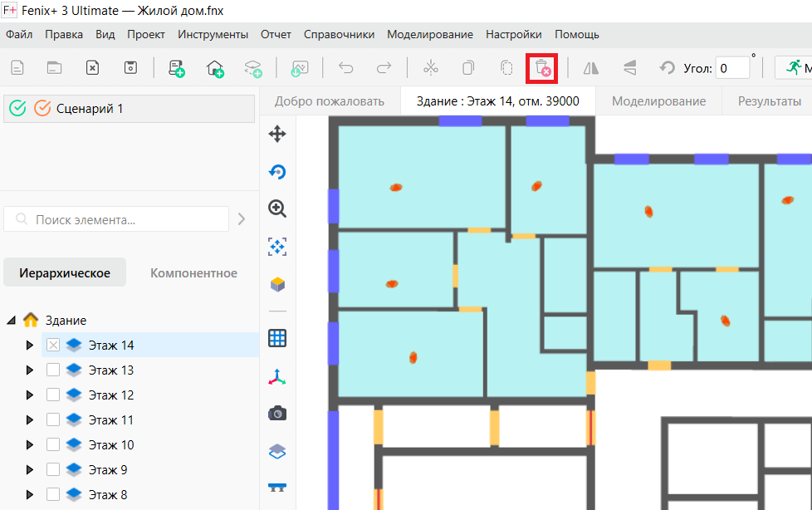Screen dimensions: 812x510
Task: Open the Инструменты menu
Action: tap(213, 35)
